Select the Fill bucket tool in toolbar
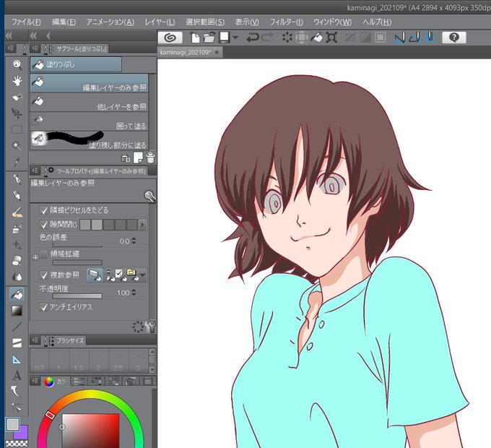 (x=17, y=294)
